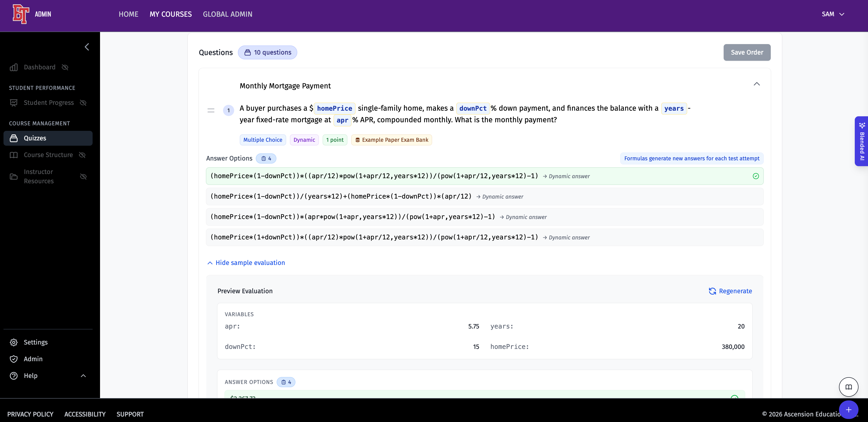Click the blue plus floating button
The width and height of the screenshot is (868, 422).
coord(849,409)
